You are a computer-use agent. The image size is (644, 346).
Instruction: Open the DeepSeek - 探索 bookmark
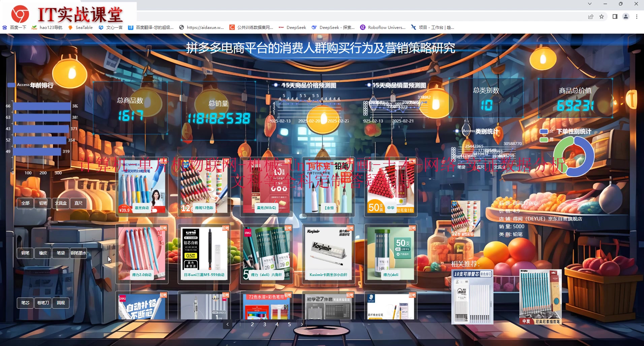pyautogui.click(x=333, y=28)
